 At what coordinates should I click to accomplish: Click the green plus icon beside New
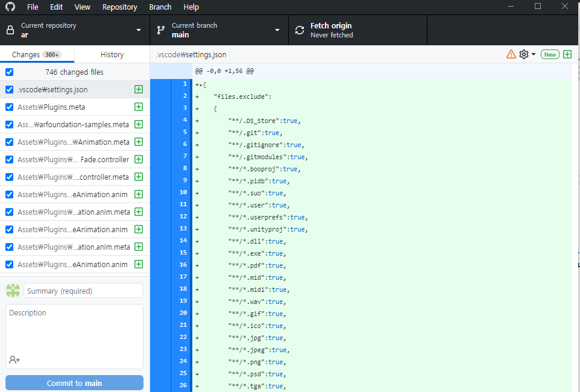coord(567,54)
